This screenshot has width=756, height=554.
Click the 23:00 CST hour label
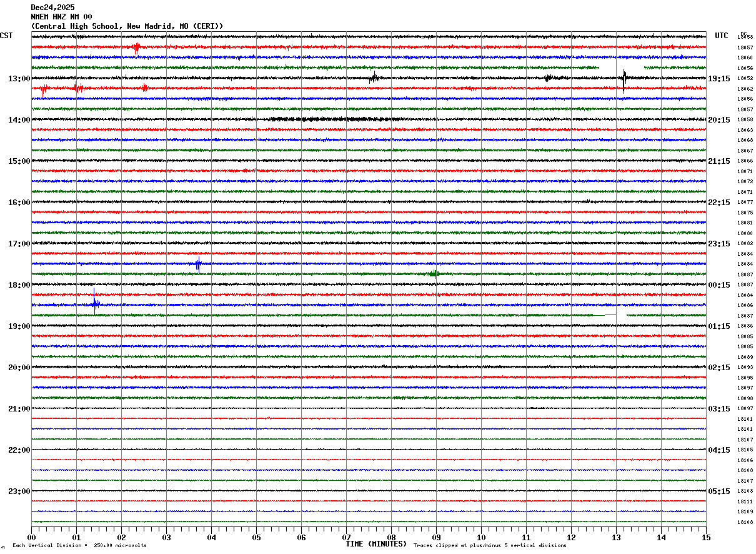click(19, 491)
